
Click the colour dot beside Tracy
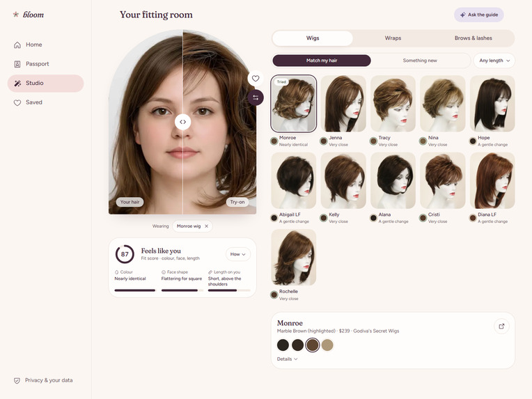[x=373, y=141]
